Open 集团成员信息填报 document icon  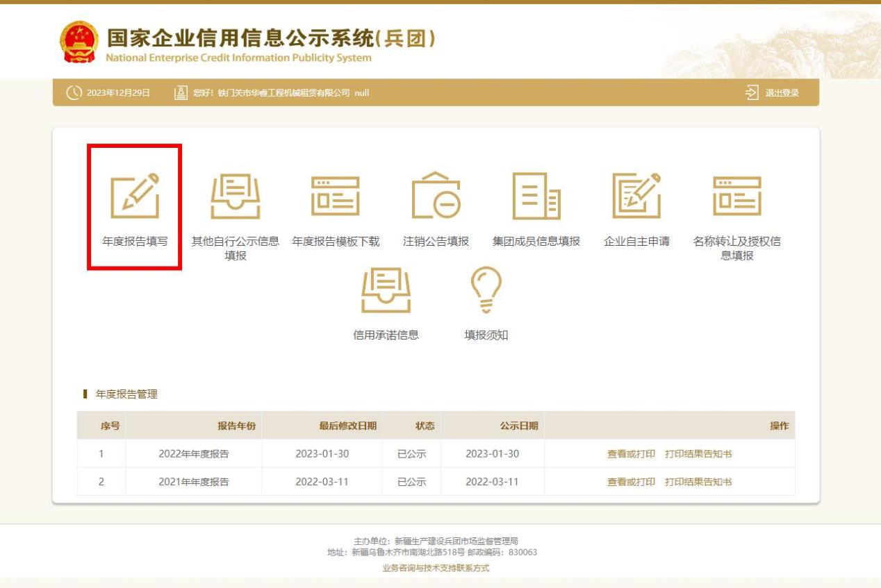tap(536, 196)
